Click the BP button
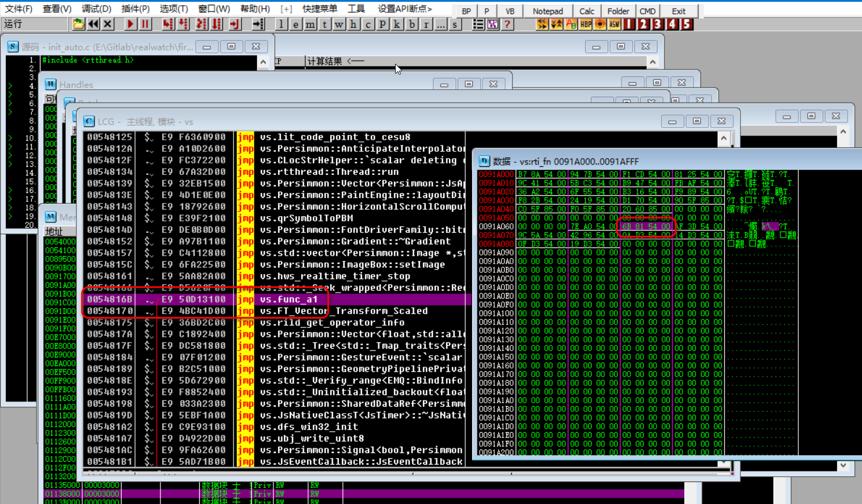Viewport: 862px width, 504px height. point(466,11)
